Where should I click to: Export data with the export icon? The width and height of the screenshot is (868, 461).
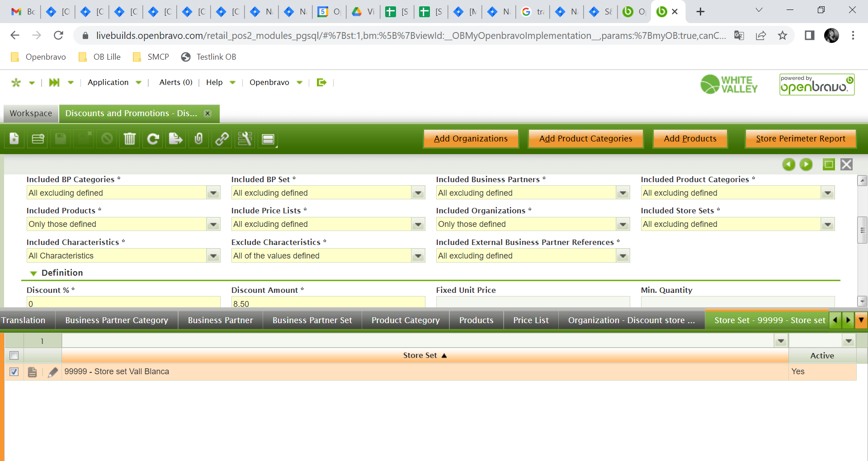click(175, 139)
